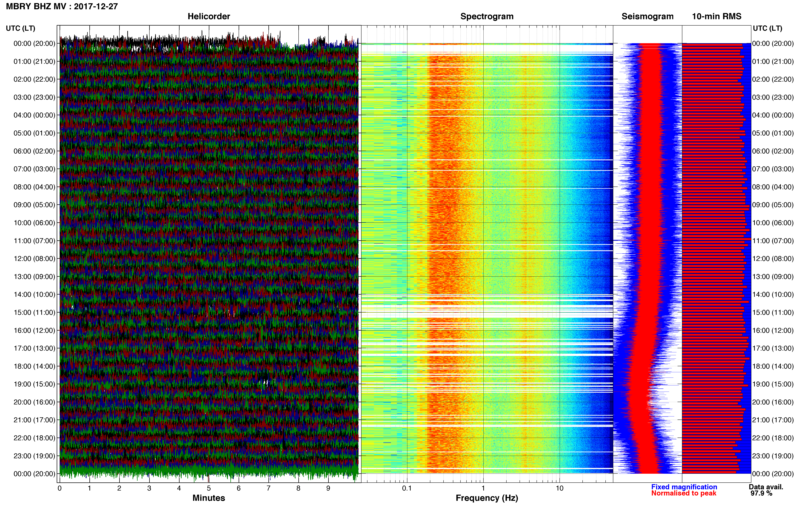This screenshot has width=812, height=508.
Task: Click right time label '12:00 (08:00)'
Action: (x=773, y=259)
